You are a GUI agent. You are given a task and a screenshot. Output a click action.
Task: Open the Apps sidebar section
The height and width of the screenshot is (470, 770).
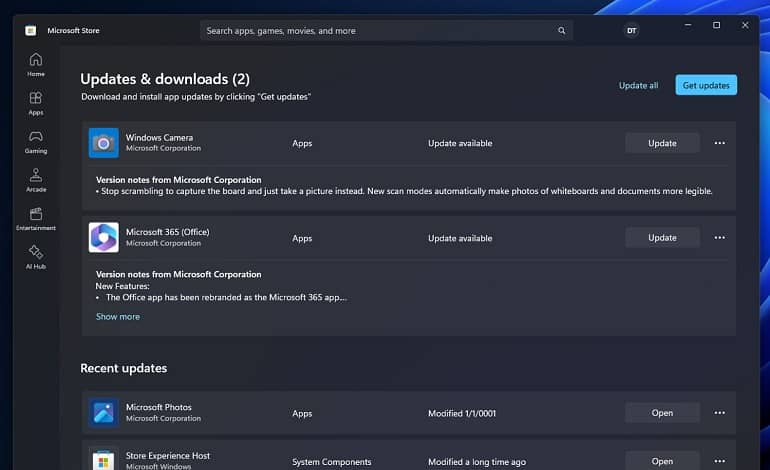(35, 103)
